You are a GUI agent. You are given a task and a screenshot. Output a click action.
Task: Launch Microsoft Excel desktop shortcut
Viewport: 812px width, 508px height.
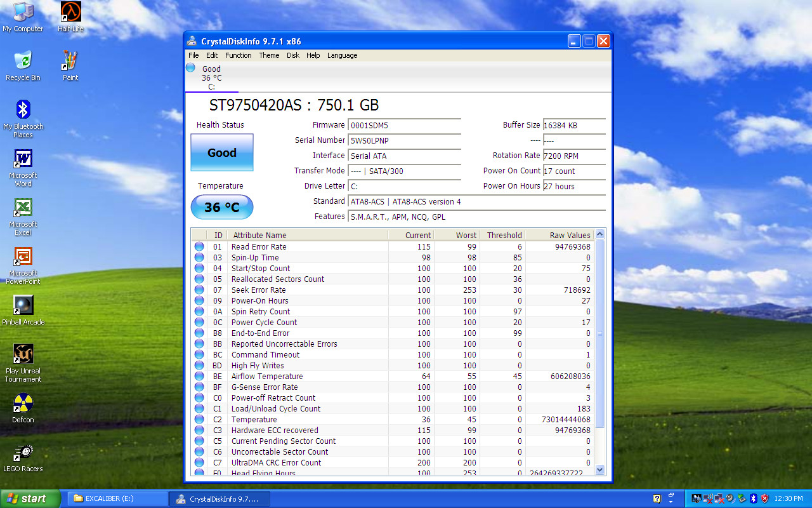pos(23,217)
